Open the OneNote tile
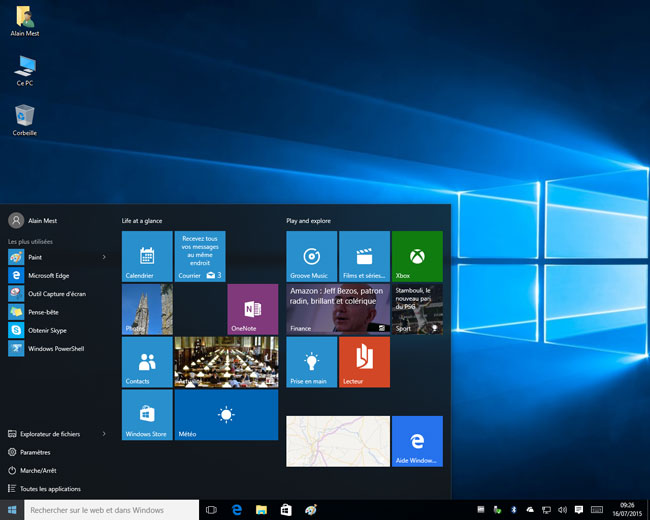 (252, 309)
